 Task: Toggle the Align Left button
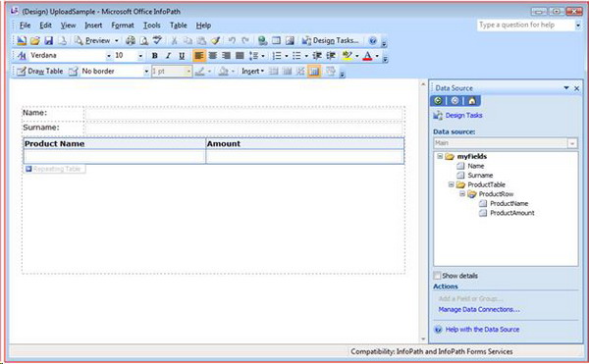pos(199,56)
